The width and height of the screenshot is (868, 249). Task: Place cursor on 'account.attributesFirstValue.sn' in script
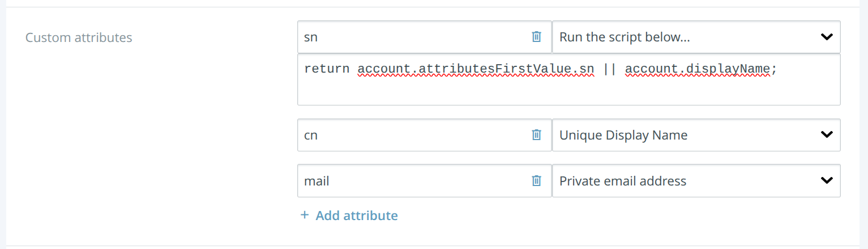click(x=476, y=69)
